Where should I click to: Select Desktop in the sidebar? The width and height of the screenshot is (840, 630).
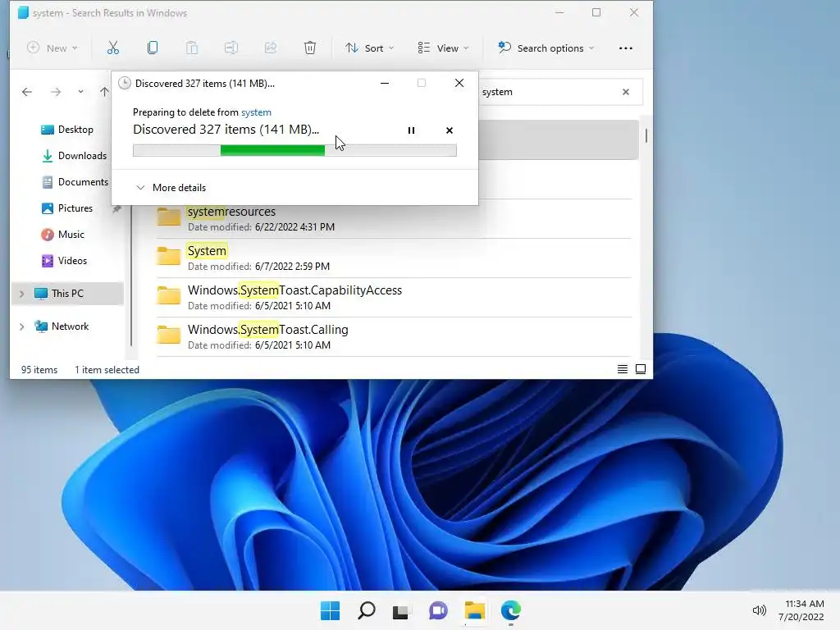pos(67,130)
